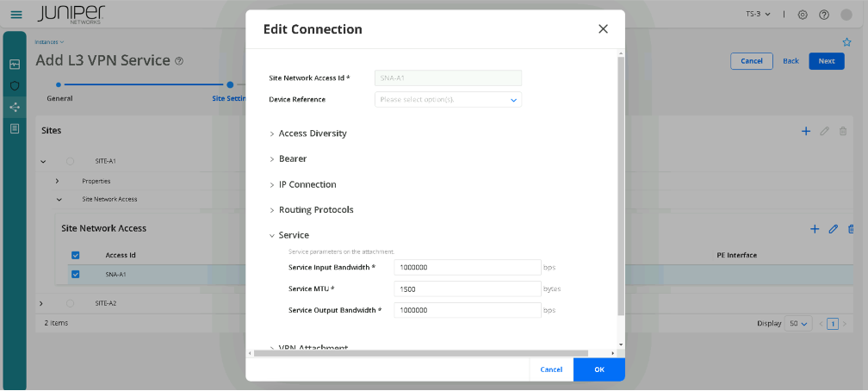This screenshot has height=391, width=868.
Task: Delete selected Site Network Access entry
Action: click(852, 229)
